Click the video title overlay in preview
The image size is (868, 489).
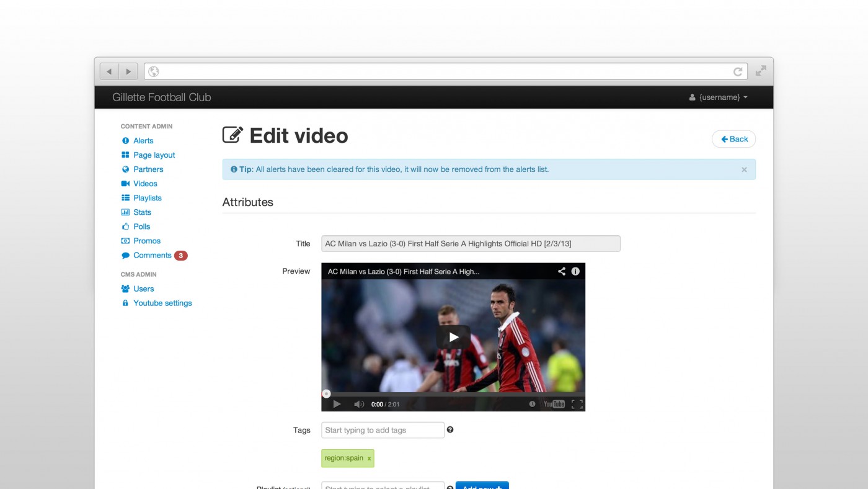[x=404, y=271]
